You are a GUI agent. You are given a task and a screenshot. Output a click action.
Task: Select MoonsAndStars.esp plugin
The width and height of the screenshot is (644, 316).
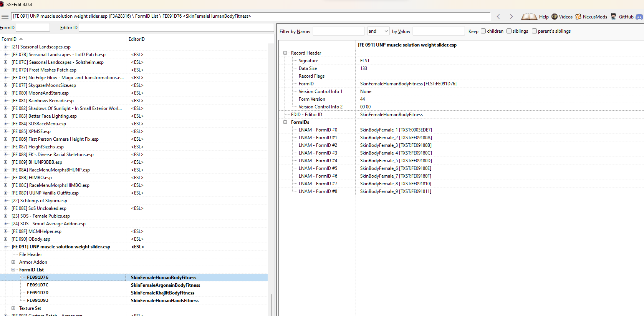tap(40, 93)
